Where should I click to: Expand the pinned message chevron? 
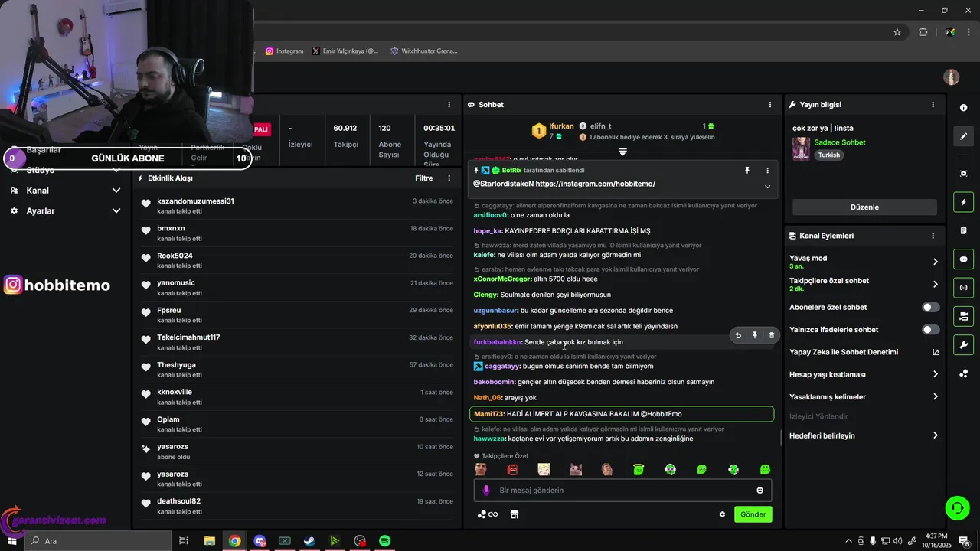coord(767,187)
